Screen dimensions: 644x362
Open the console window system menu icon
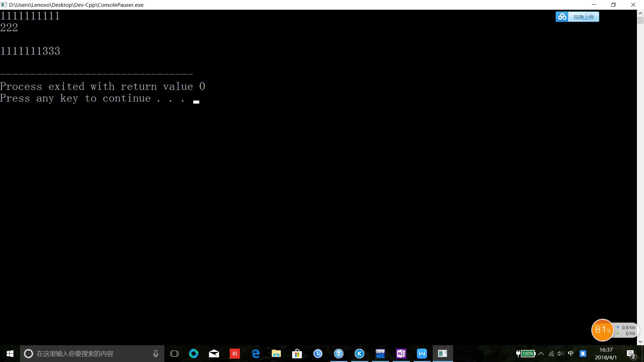4,5
